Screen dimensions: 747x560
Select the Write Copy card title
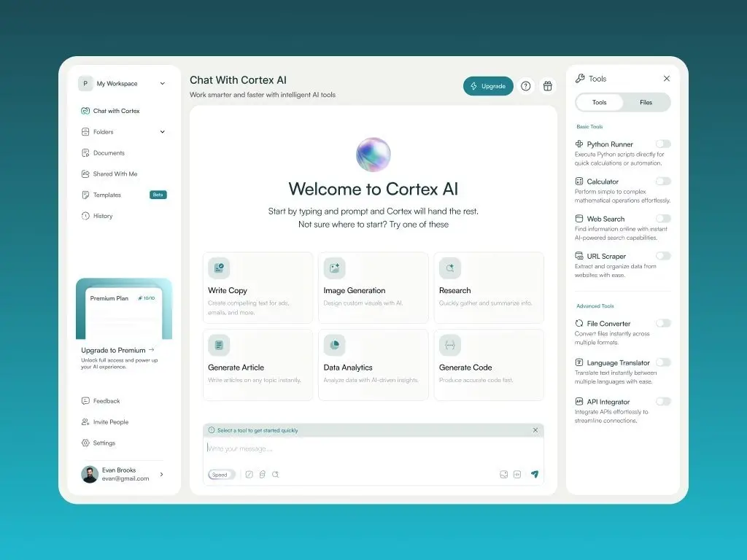tap(228, 290)
